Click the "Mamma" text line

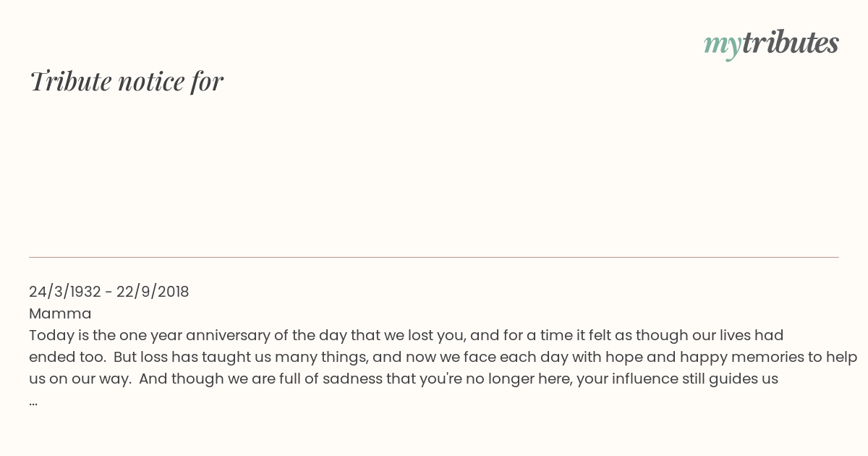[x=60, y=313]
